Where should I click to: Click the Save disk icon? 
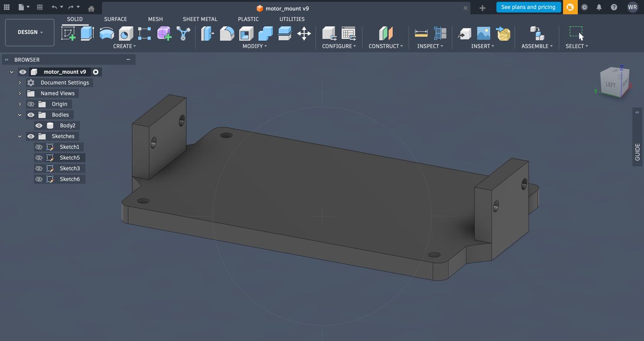coord(40,8)
